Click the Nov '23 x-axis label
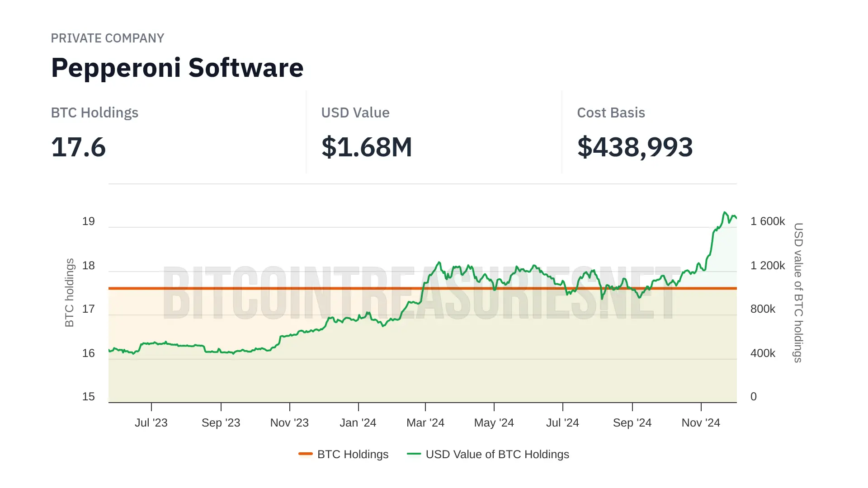The width and height of the screenshot is (868, 488). click(x=289, y=422)
